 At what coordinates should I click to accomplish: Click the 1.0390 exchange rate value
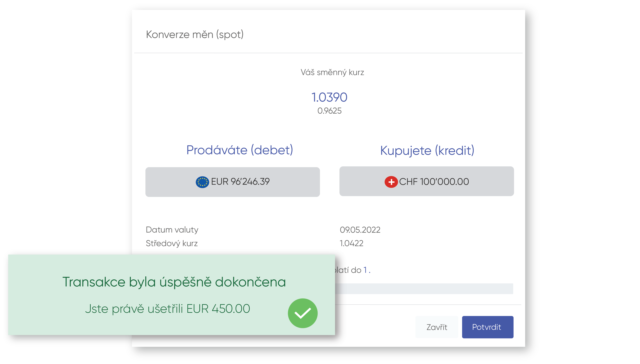[329, 97]
